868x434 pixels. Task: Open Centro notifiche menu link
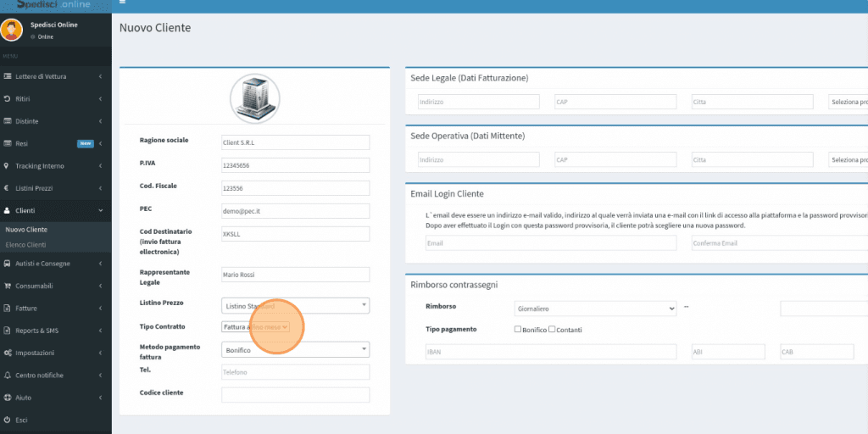(x=55, y=376)
